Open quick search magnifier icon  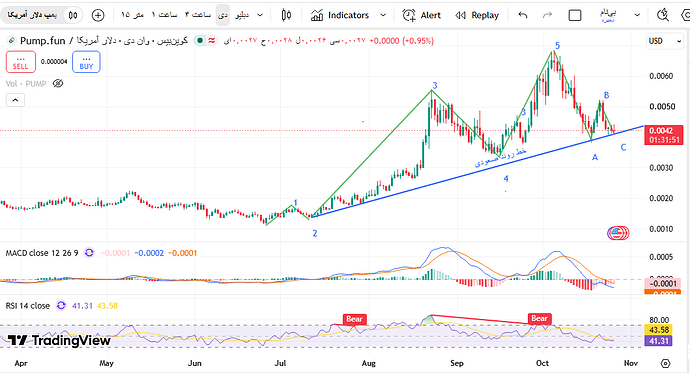click(x=663, y=15)
